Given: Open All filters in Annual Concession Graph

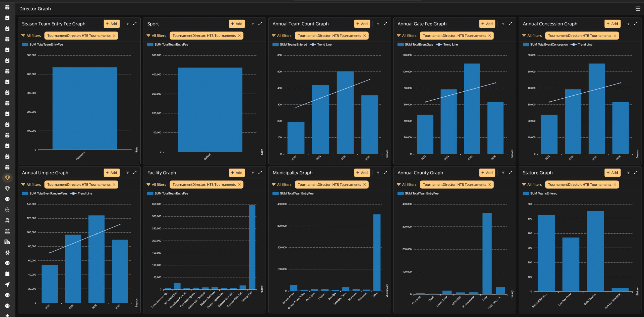Looking at the screenshot, I should pos(532,36).
